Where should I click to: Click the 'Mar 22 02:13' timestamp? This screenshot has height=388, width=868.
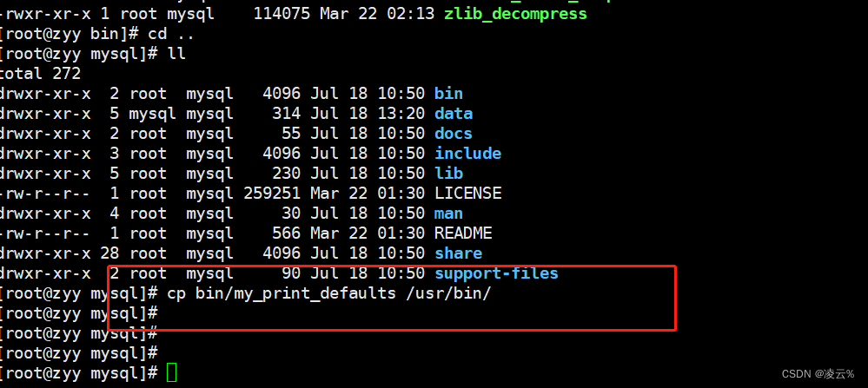coord(377,14)
